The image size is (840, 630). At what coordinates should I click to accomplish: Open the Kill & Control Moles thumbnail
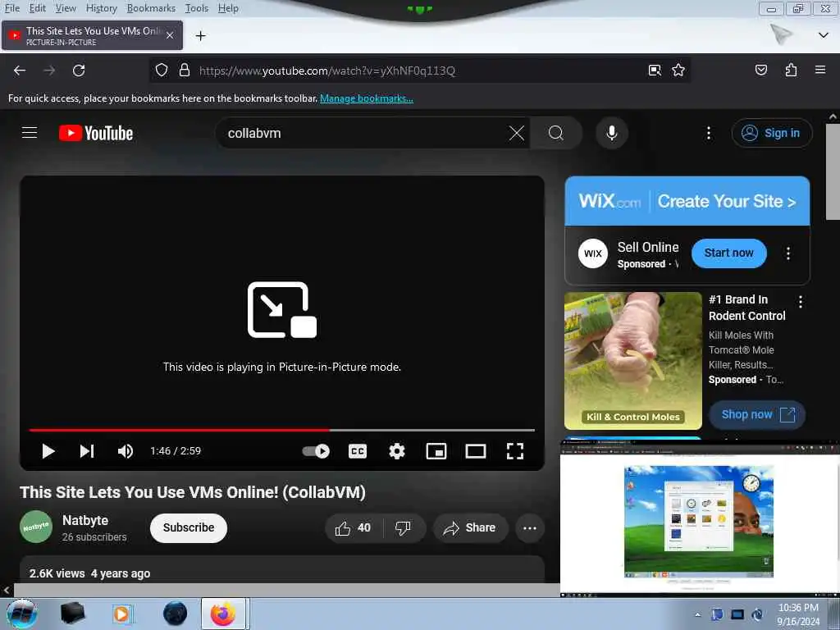click(x=633, y=361)
